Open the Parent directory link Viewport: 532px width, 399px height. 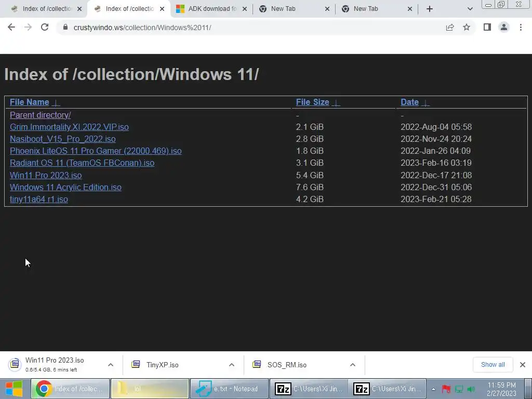tap(40, 115)
